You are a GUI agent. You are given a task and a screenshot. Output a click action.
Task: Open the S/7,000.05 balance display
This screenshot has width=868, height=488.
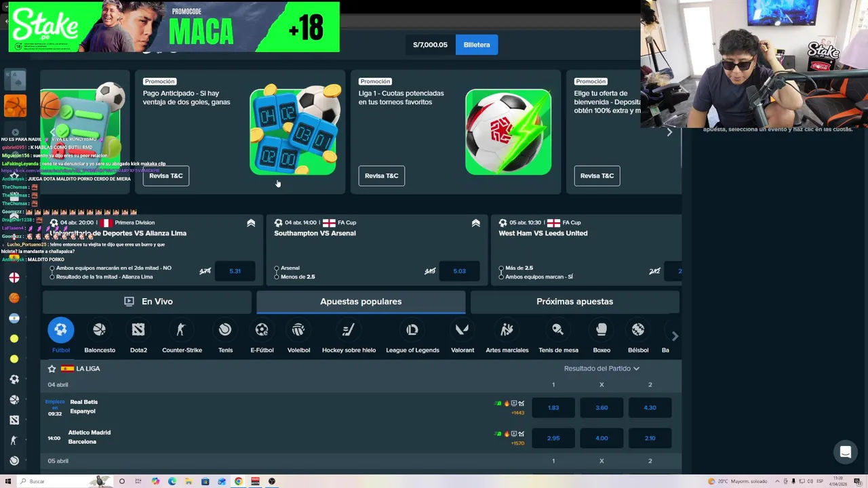[430, 45]
